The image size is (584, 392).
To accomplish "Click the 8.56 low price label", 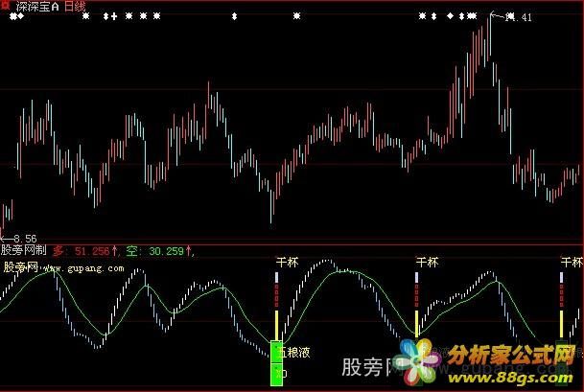I will (x=25, y=239).
